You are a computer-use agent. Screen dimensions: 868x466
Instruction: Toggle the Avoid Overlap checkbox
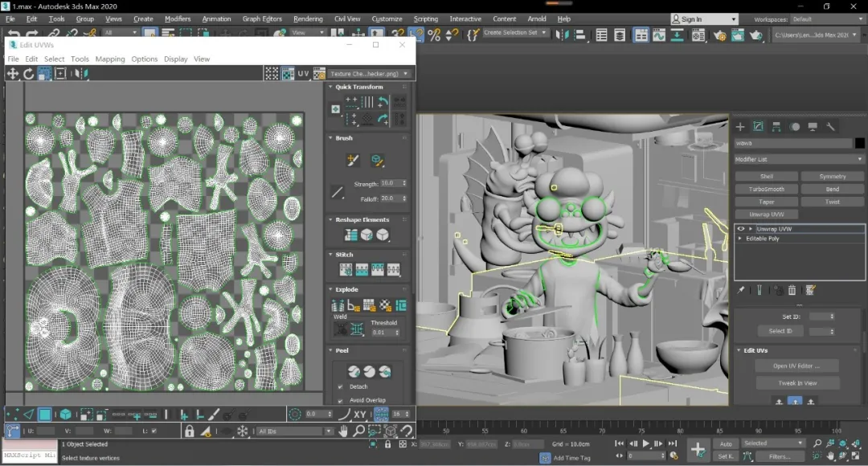pos(341,400)
